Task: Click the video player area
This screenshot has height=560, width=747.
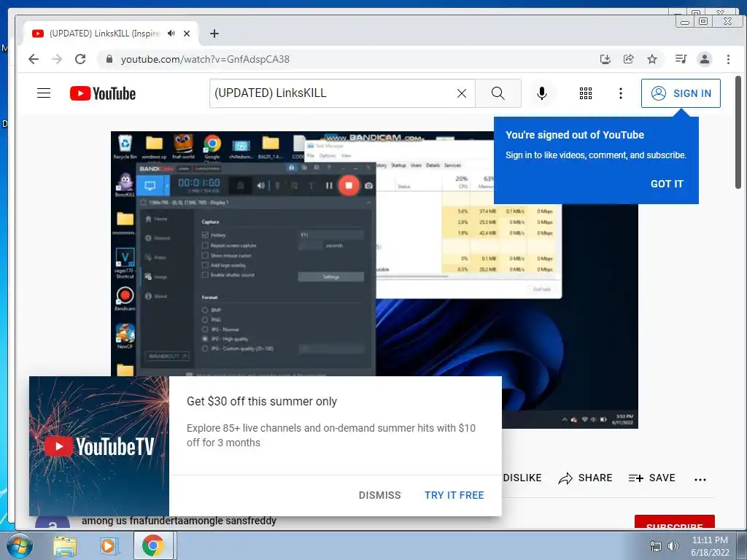Action: pyautogui.click(x=374, y=279)
